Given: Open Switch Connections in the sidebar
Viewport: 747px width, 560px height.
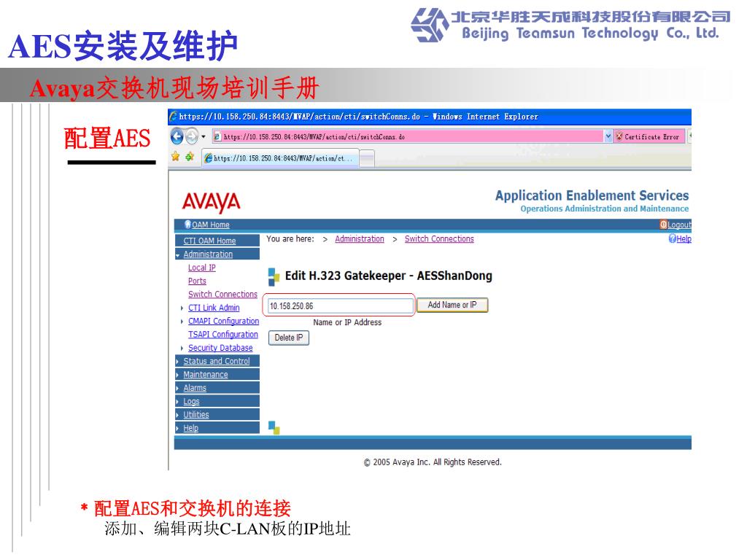Looking at the screenshot, I should 222,295.
